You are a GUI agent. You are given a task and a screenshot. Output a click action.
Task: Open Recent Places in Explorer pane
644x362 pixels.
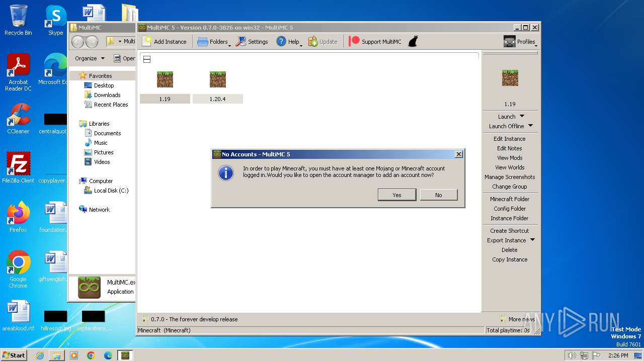111,105
